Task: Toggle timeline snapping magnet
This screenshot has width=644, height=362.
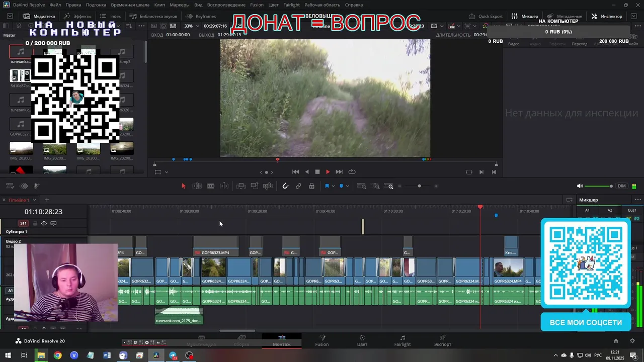Action: 285,186
